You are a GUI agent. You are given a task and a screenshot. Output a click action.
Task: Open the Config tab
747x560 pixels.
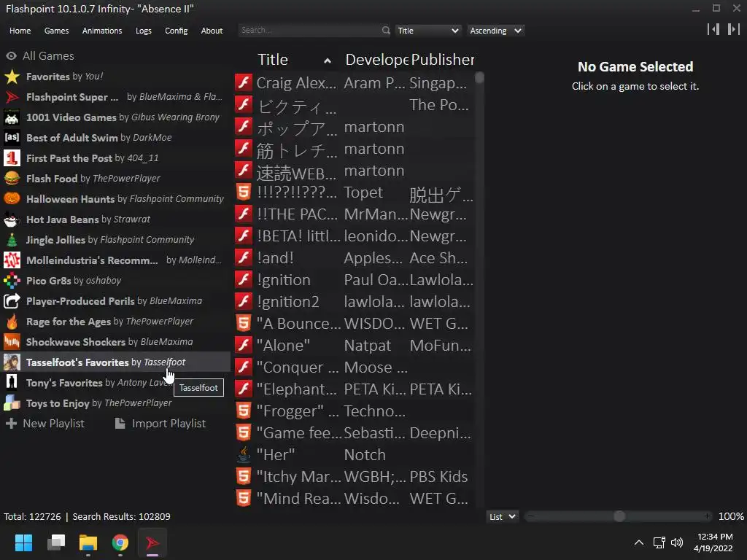[177, 31]
